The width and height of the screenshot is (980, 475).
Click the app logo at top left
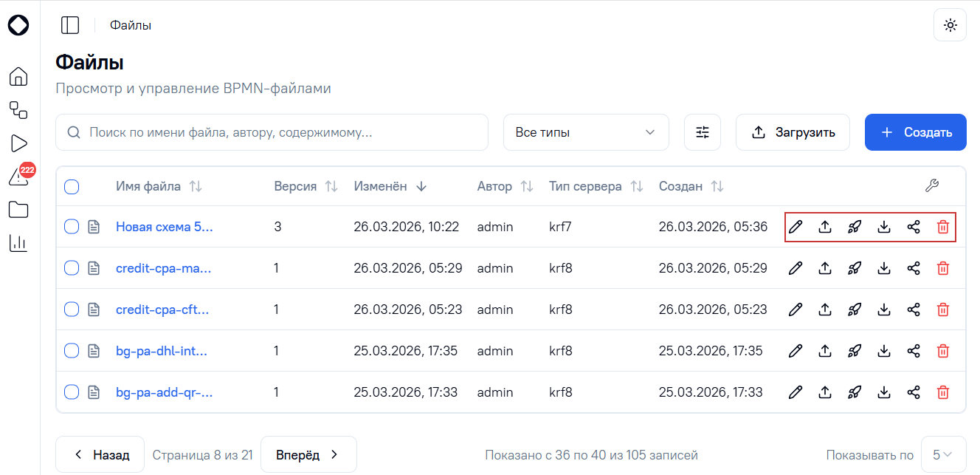18,25
